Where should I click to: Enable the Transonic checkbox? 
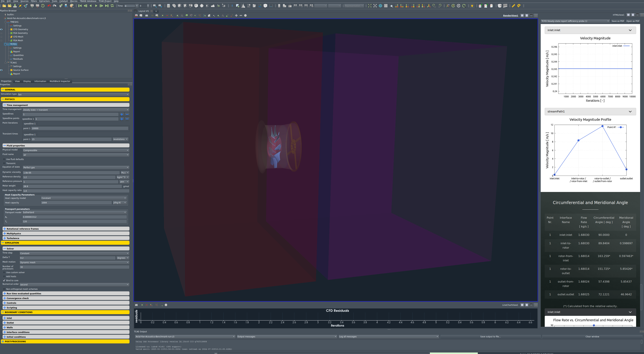coord(4,163)
